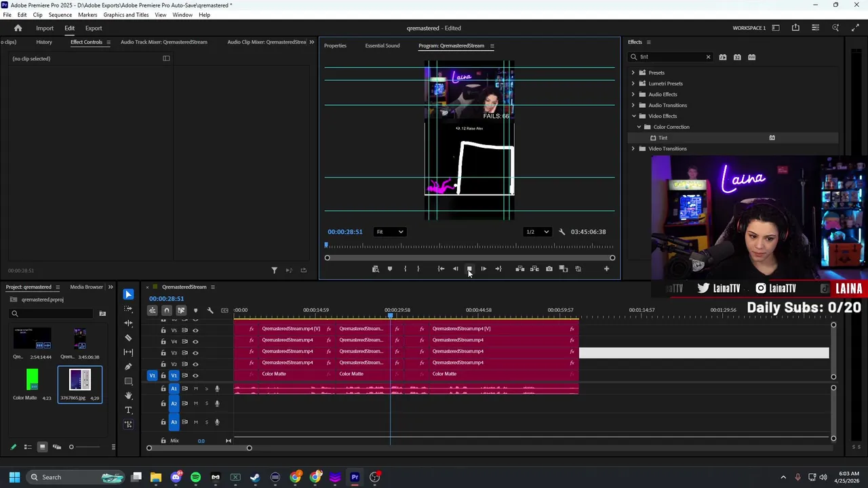Open Program monitor settings wrench
868x488 pixels.
pos(561,232)
